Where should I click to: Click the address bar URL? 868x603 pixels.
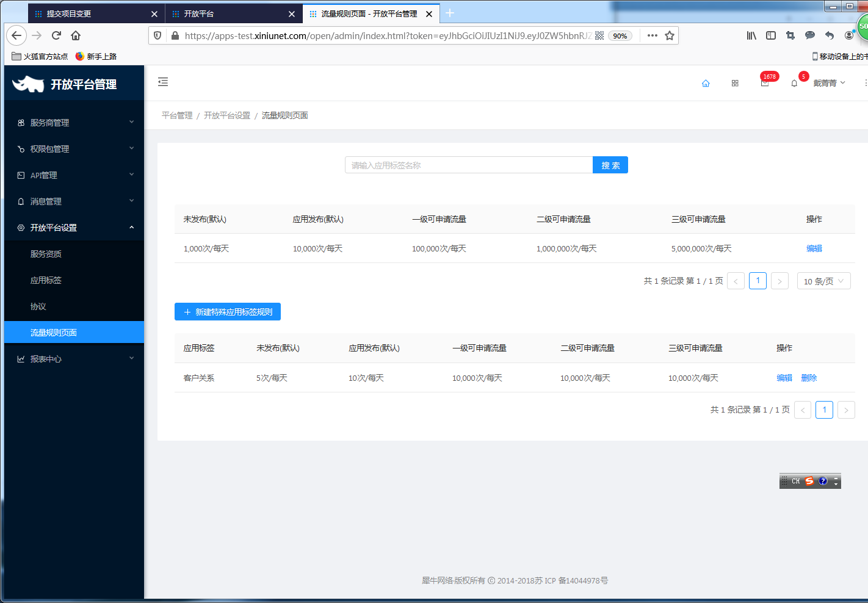[x=388, y=35]
